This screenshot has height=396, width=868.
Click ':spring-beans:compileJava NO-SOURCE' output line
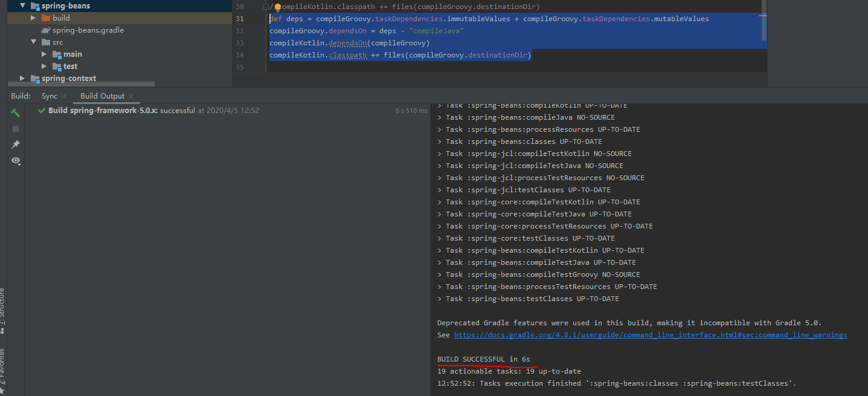(x=526, y=117)
